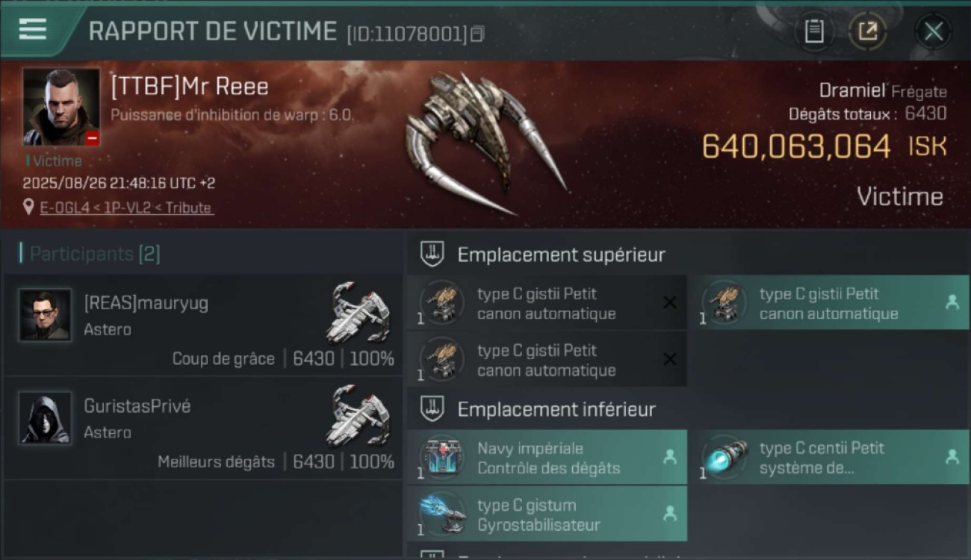View Mr Reee's character portrait
This screenshot has width=971, height=560.
[x=61, y=107]
